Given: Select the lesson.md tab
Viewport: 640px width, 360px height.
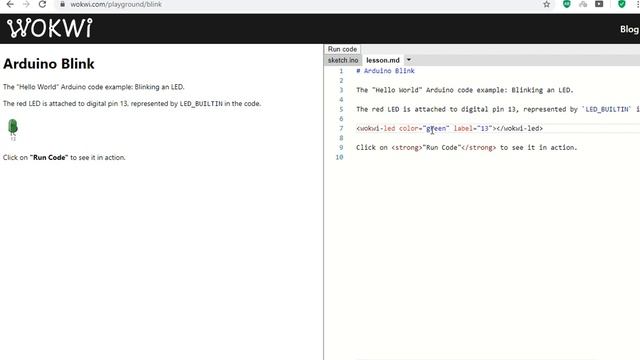Looking at the screenshot, I should tap(383, 60).
